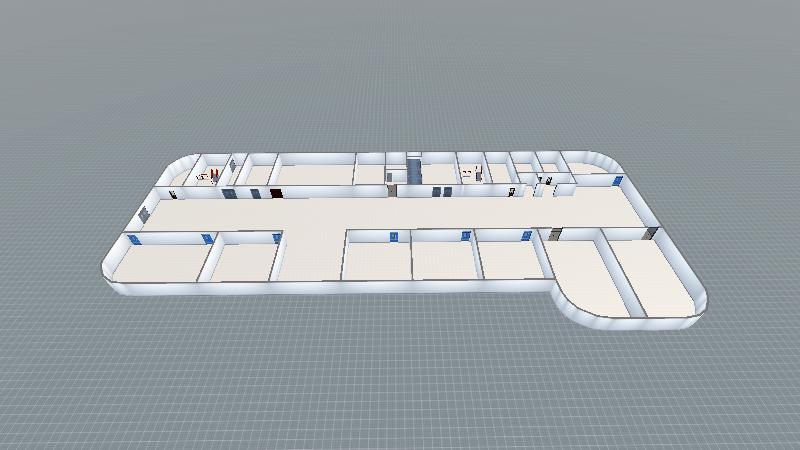Click the dark maroon door on the corridor wall

pyautogui.click(x=276, y=193)
